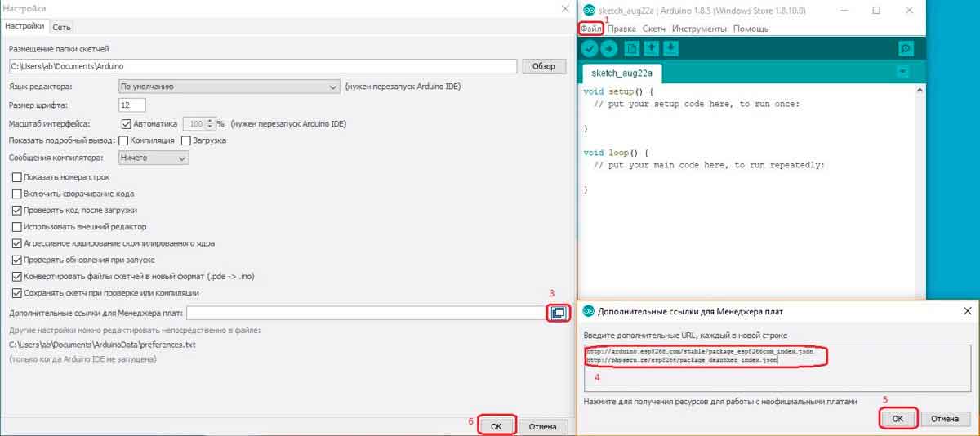
Task: Click the Обзор browse button
Action: click(x=543, y=66)
